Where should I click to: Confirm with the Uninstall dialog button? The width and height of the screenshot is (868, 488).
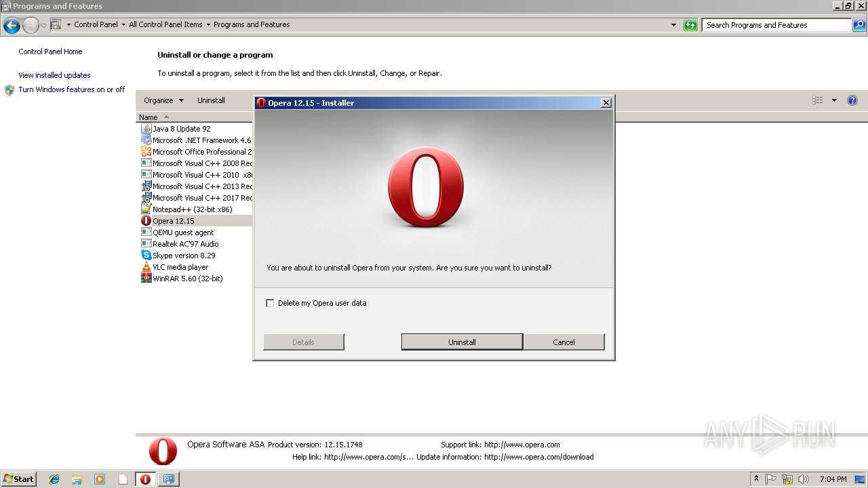pyautogui.click(x=462, y=342)
